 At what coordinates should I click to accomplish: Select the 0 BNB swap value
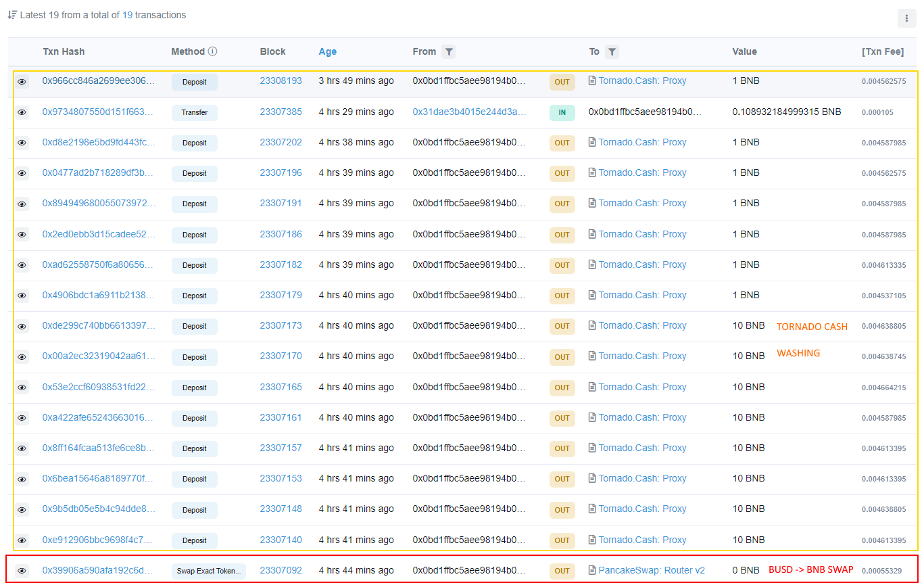(746, 570)
